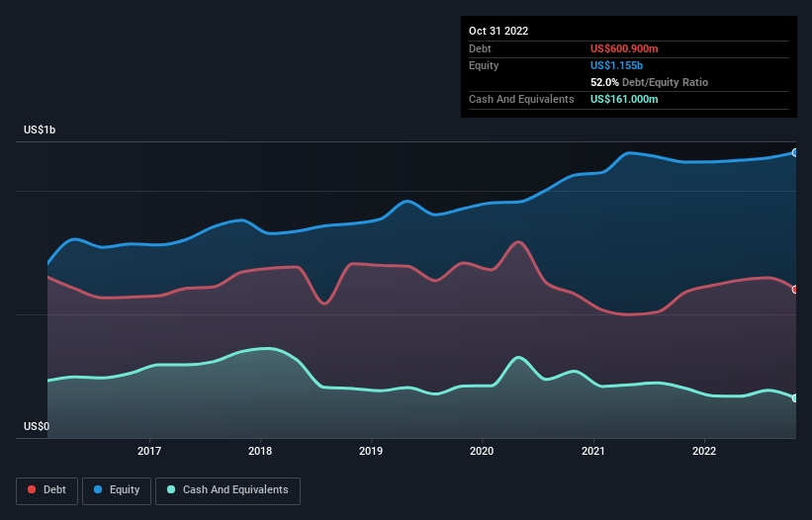This screenshot has width=812, height=520.
Task: Click the teal Cash legend dot
Action: click(x=171, y=489)
